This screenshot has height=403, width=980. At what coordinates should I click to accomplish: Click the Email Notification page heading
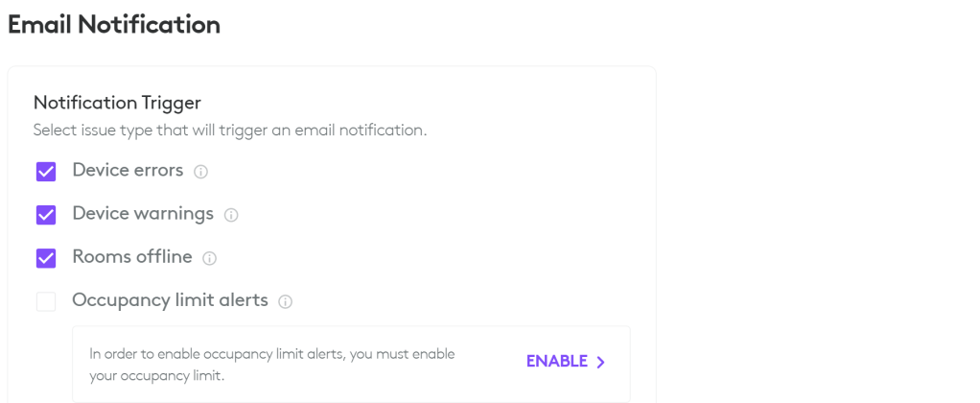point(114,25)
